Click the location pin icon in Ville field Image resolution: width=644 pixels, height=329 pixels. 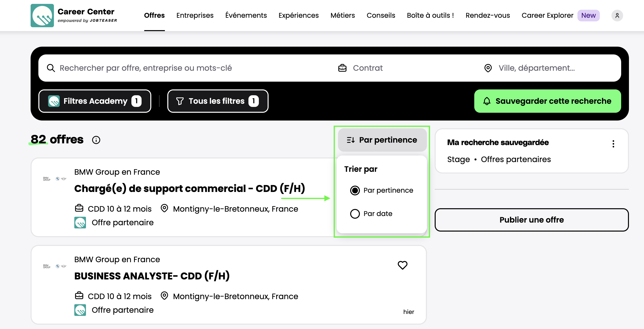(488, 68)
